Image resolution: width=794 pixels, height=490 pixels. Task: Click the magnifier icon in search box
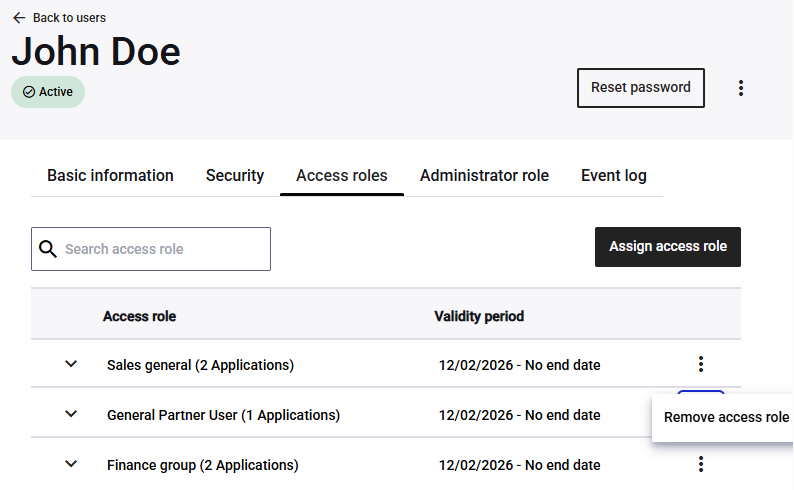click(48, 249)
